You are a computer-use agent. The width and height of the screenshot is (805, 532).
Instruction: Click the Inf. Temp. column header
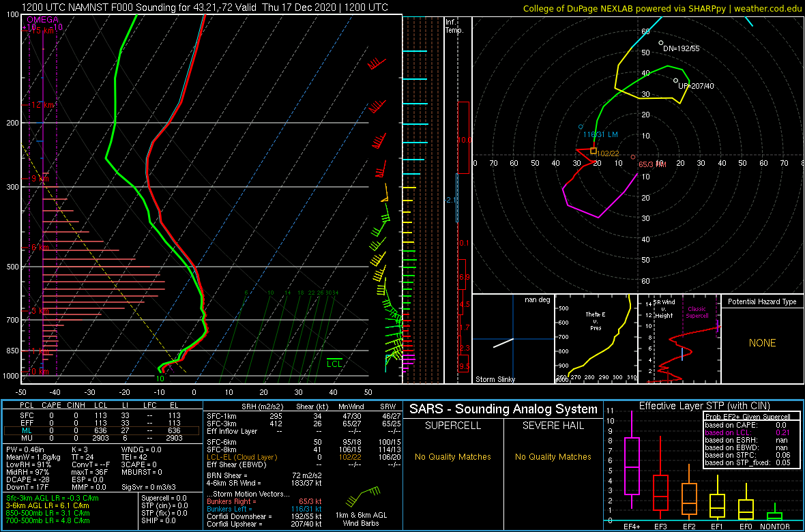(454, 26)
